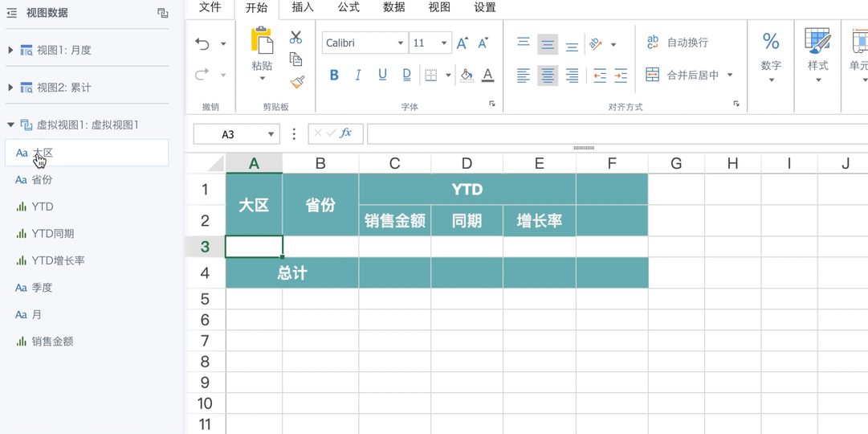Click the Copy icon in clipboard group

click(x=296, y=59)
